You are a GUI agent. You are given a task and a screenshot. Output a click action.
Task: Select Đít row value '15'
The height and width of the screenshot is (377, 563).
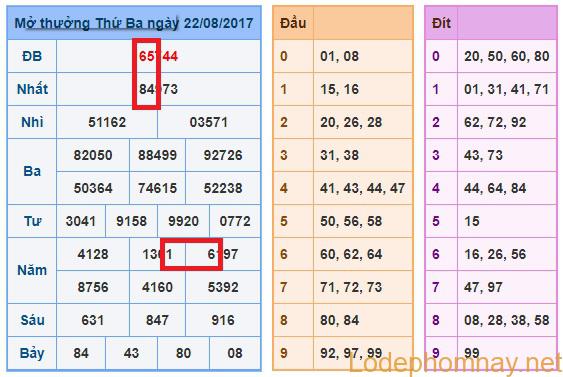(472, 221)
